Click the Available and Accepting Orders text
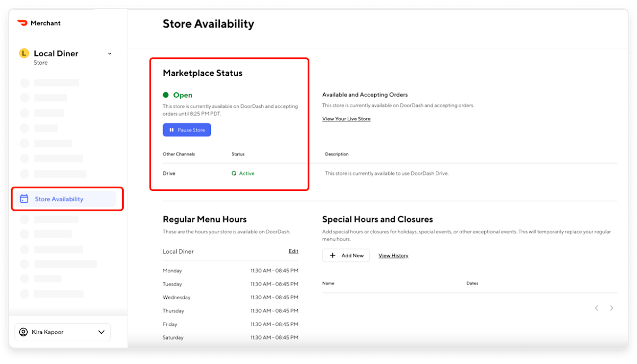 tap(365, 95)
